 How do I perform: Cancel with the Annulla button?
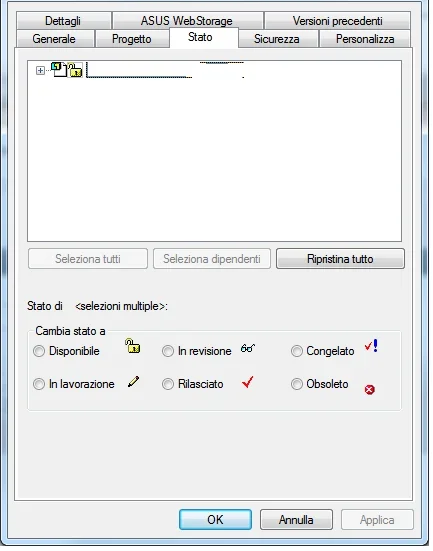pos(296,519)
